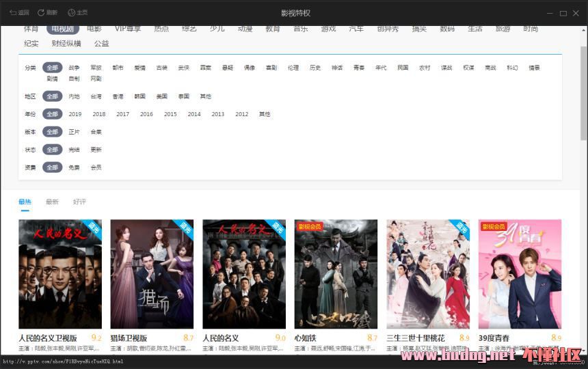Filter region by 台湾
588x369 pixels.
[96, 96]
